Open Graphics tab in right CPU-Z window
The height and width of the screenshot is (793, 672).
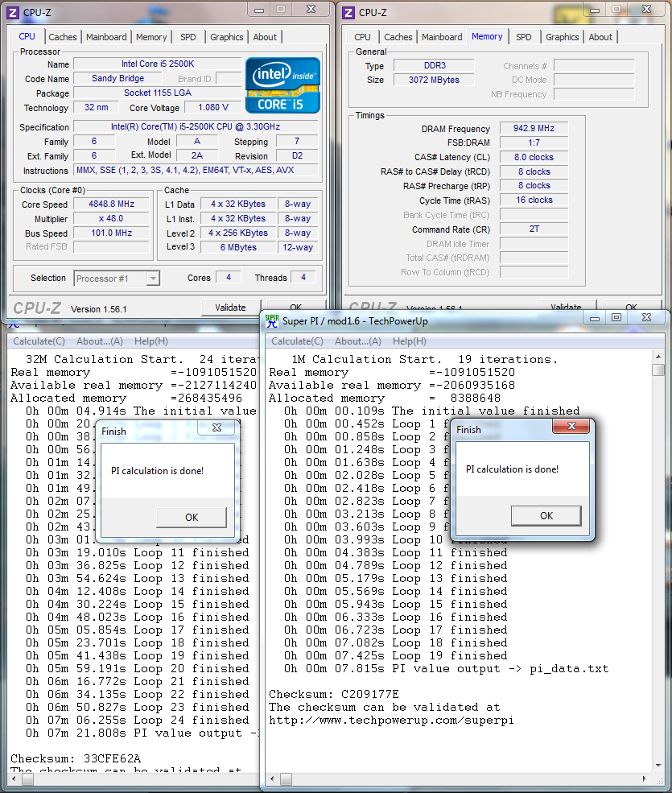(x=563, y=37)
